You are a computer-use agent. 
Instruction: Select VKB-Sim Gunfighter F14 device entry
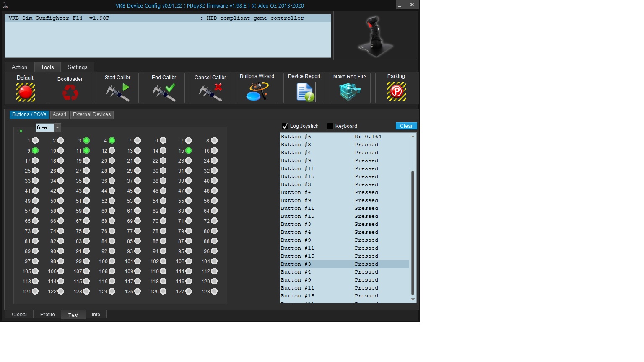pos(168,18)
